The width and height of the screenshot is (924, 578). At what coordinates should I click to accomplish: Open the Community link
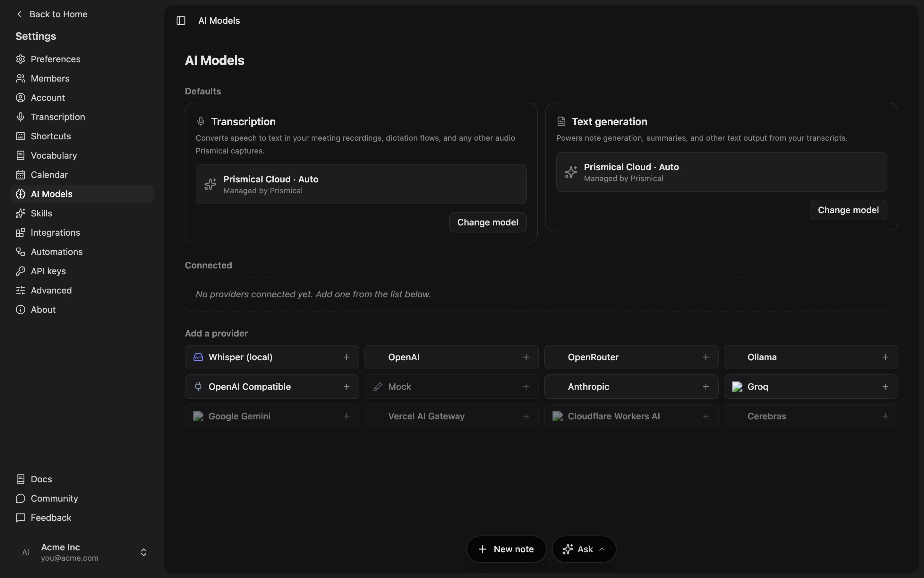click(x=82, y=498)
